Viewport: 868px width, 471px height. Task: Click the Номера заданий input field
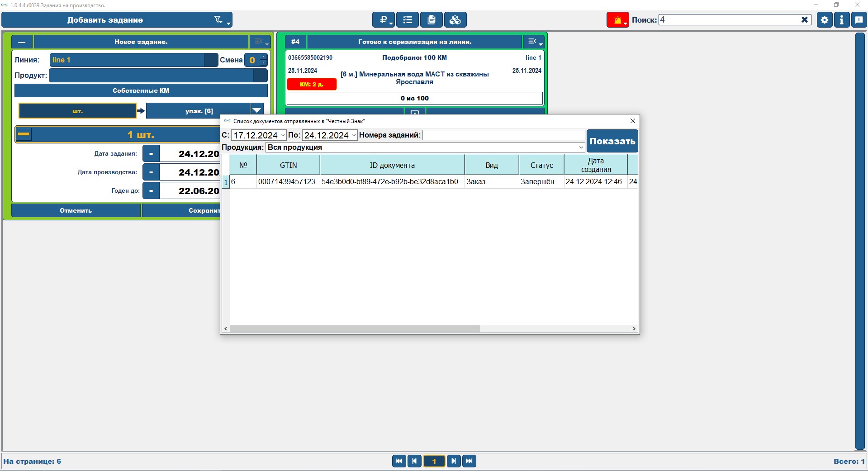click(504, 135)
